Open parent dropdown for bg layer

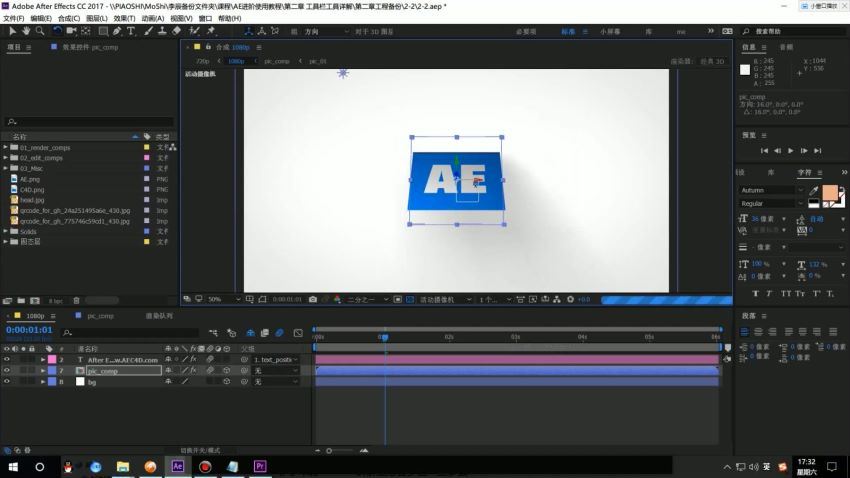click(276, 382)
